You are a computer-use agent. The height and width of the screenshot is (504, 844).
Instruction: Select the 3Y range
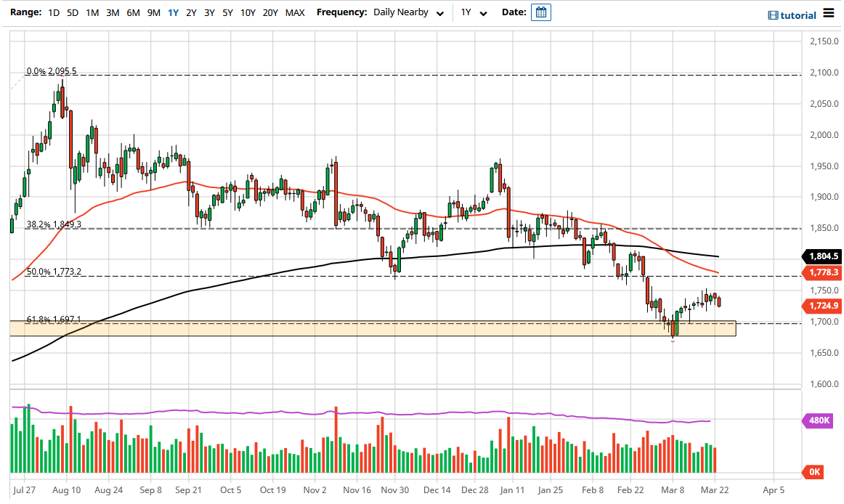click(x=209, y=12)
